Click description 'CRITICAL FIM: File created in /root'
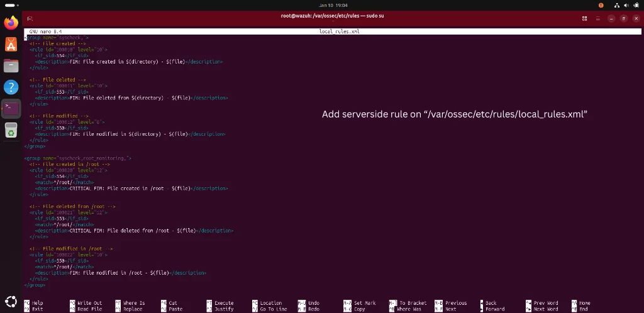The width and height of the screenshot is (644, 313). (x=131, y=189)
